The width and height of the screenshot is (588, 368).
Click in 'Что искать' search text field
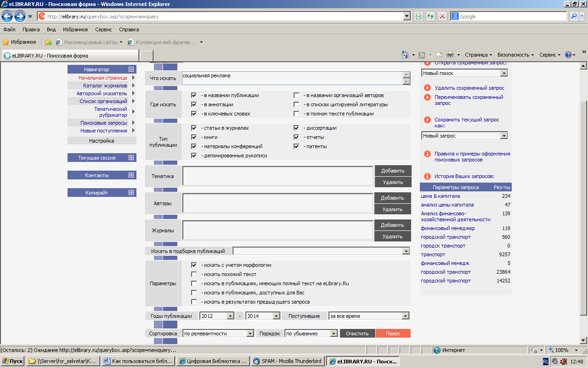tap(292, 78)
